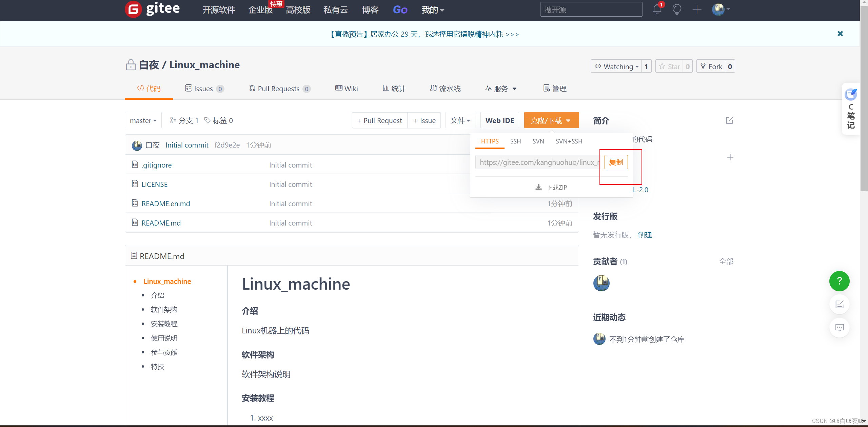The width and height of the screenshot is (868, 427).
Task: Click the README.en.md file icon
Action: (x=135, y=203)
